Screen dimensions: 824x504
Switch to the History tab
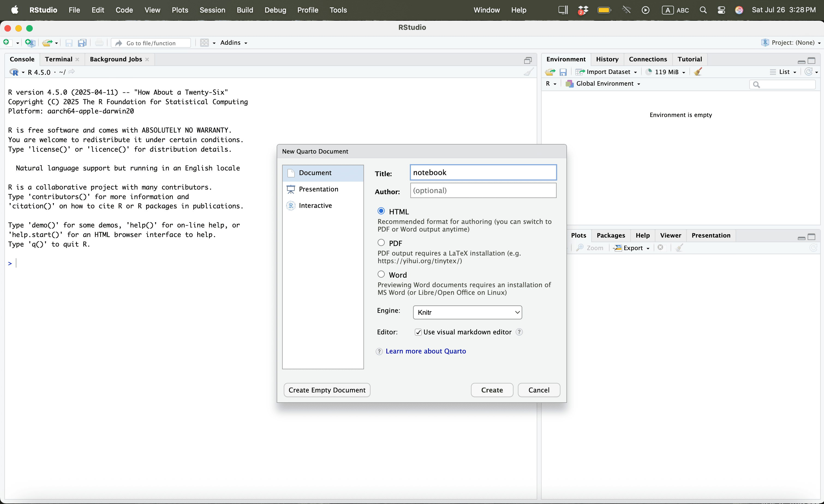coord(607,59)
